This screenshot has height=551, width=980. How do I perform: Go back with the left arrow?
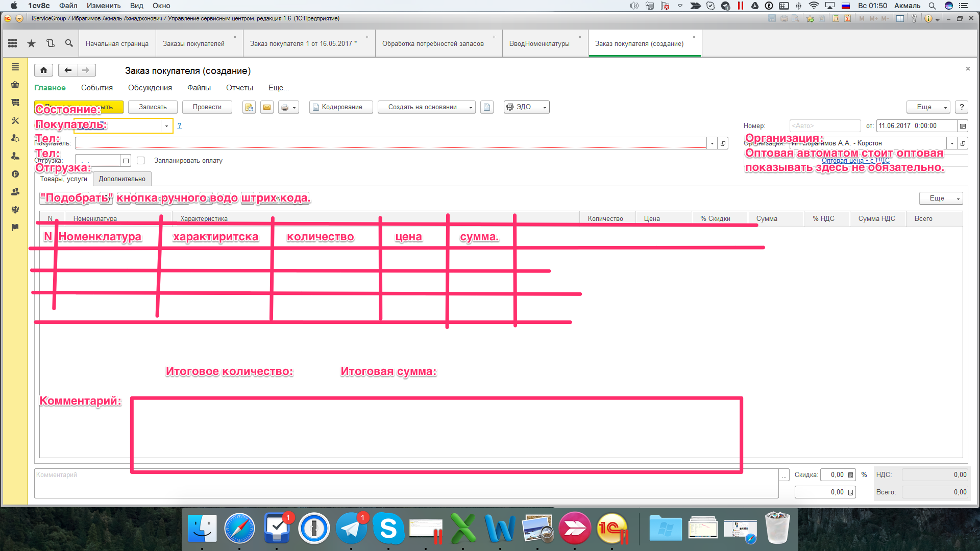(68, 70)
